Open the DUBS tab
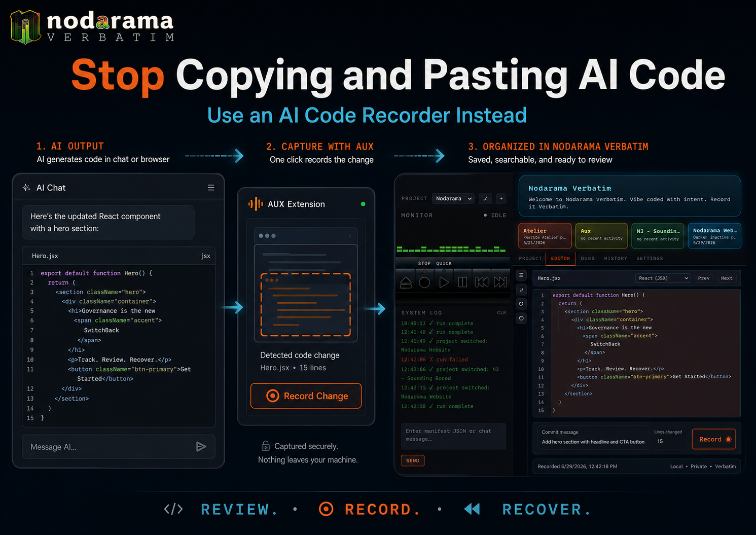 [x=588, y=258]
